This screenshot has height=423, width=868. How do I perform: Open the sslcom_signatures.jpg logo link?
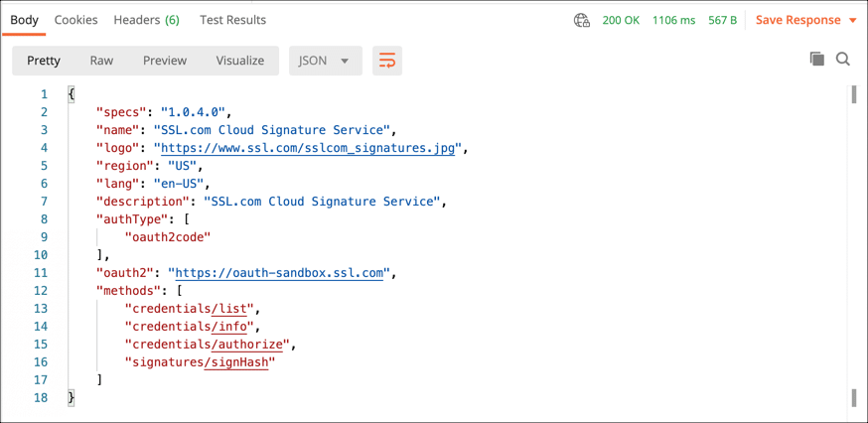click(x=309, y=148)
